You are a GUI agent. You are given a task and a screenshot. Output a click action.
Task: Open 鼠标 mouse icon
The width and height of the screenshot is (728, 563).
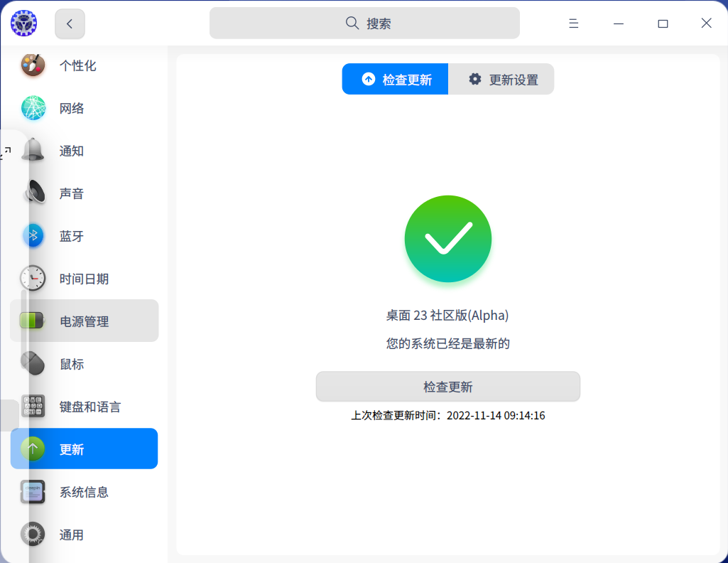33,363
